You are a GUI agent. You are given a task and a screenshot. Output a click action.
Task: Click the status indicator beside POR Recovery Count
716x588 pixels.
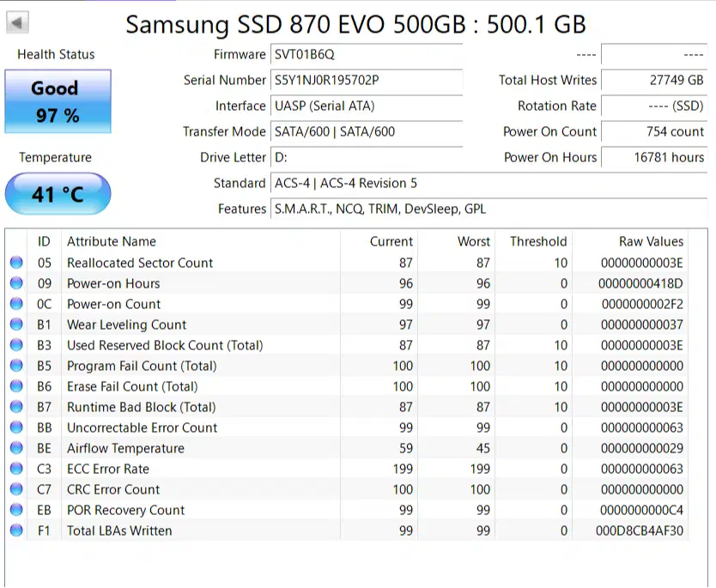(x=15, y=510)
